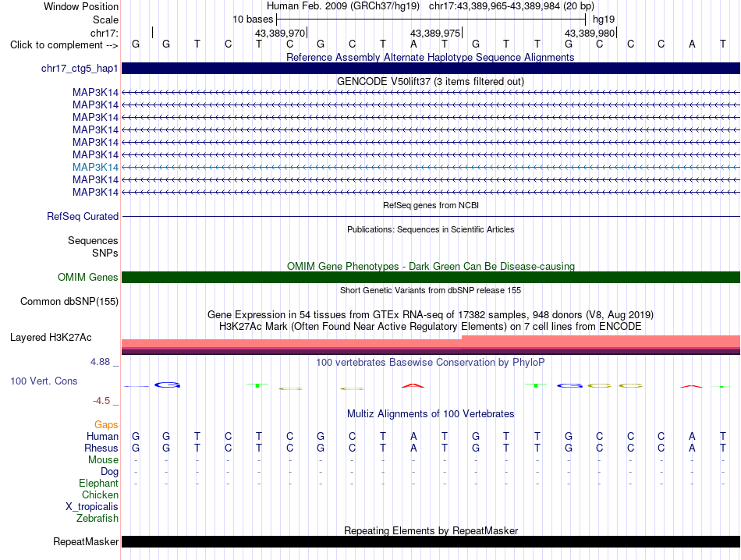Image resolution: width=741 pixels, height=560 pixels.
Task: Click the '10 bases' scale text
Action: click(253, 19)
